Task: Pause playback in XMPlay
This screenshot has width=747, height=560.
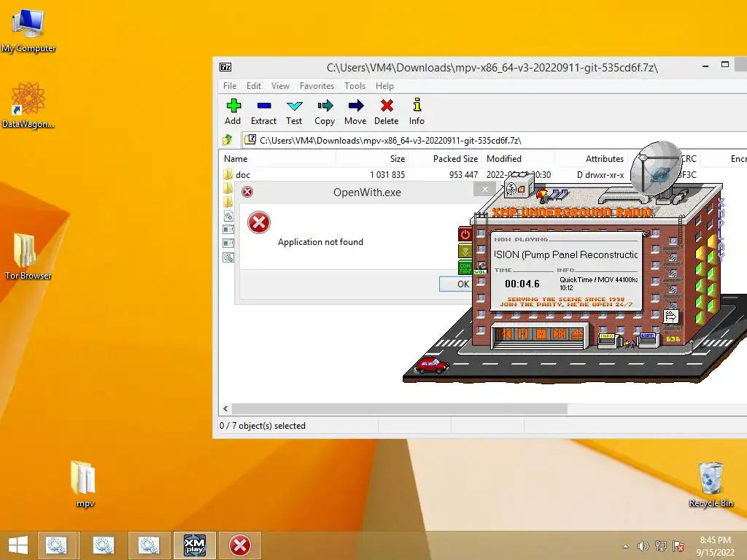Action: tap(523, 334)
